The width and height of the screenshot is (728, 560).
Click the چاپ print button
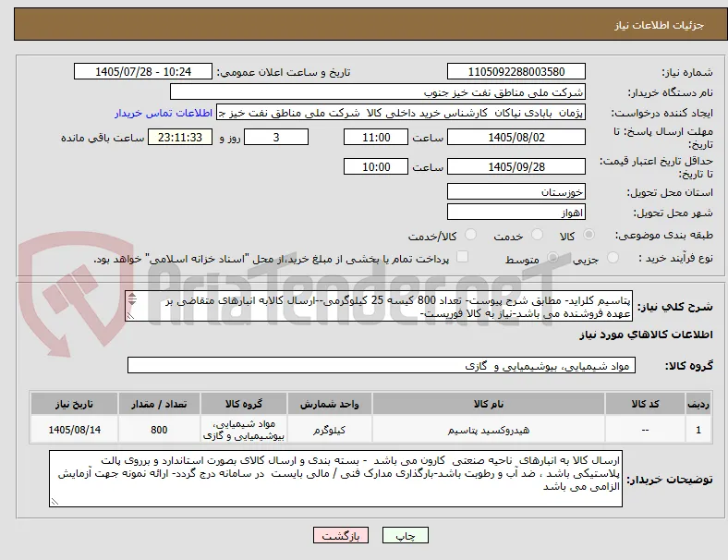[406, 535]
